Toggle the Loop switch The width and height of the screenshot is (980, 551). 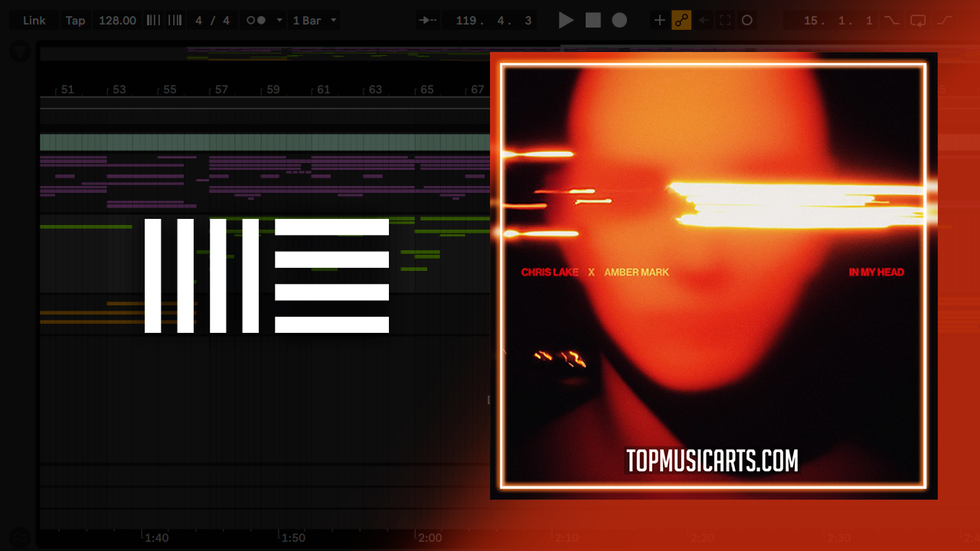pos(918,21)
